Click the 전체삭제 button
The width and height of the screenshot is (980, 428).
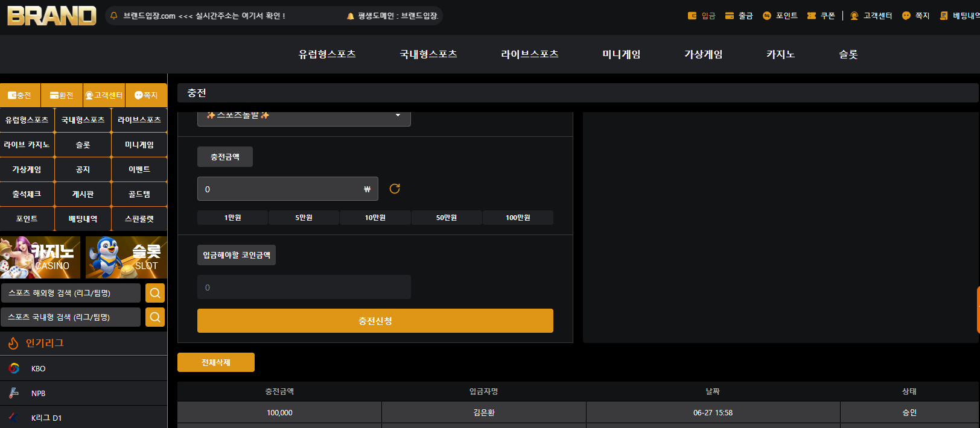(216, 362)
